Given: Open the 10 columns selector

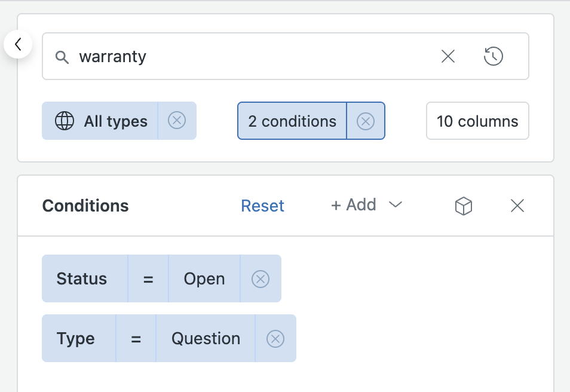Looking at the screenshot, I should coord(477,121).
